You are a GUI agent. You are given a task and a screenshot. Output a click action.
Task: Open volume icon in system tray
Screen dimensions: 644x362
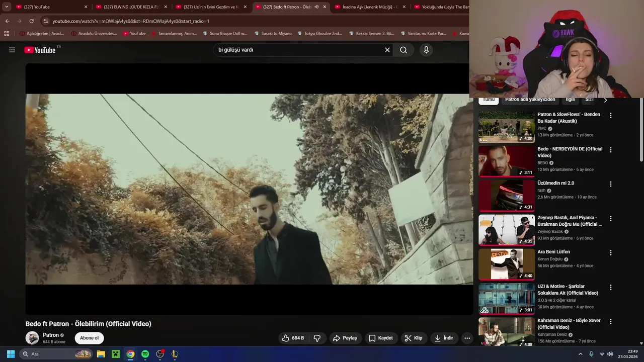(610, 354)
